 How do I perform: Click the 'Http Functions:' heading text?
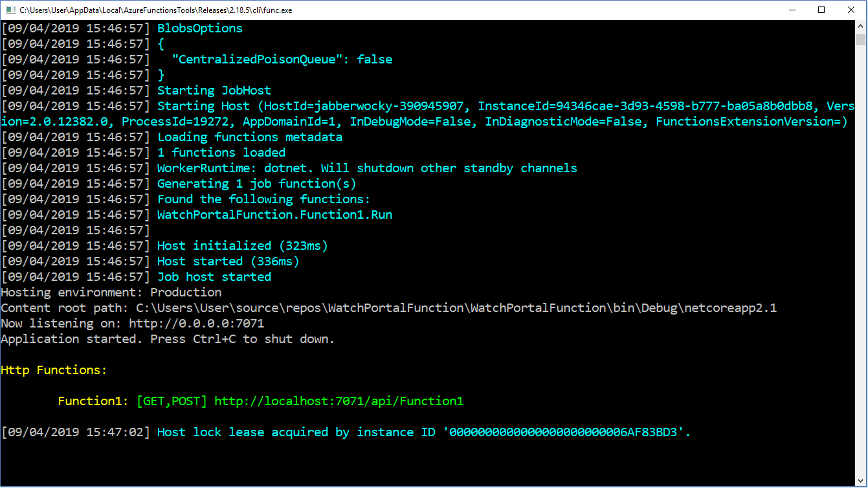(x=54, y=370)
